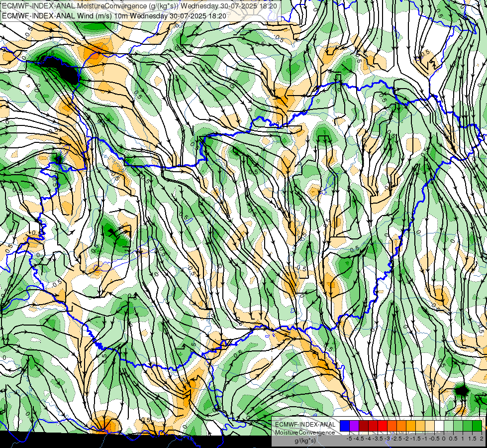Image resolution: width=487 pixels, height=448 pixels.
Task: Click the -0.5 tick label in legend scale
Action: coord(434,439)
